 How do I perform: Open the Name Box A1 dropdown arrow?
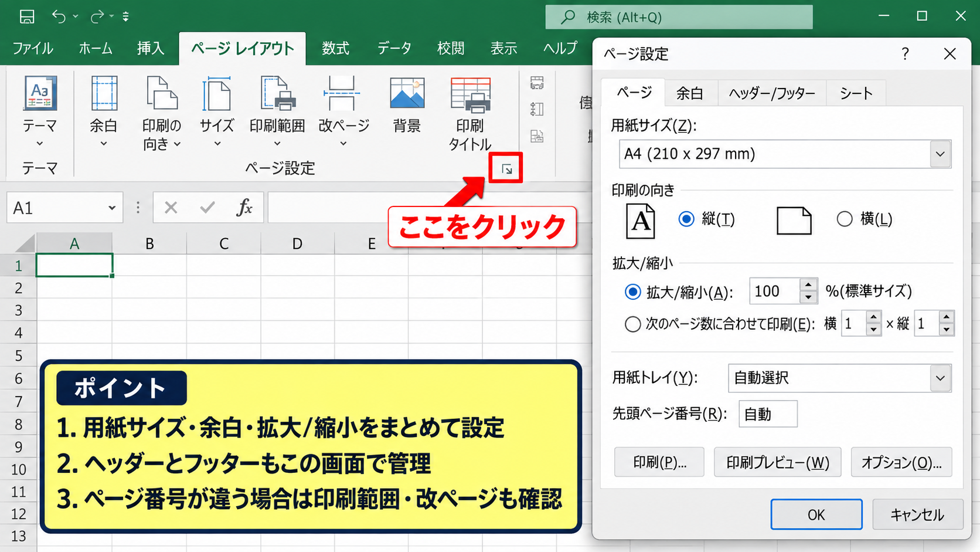112,208
